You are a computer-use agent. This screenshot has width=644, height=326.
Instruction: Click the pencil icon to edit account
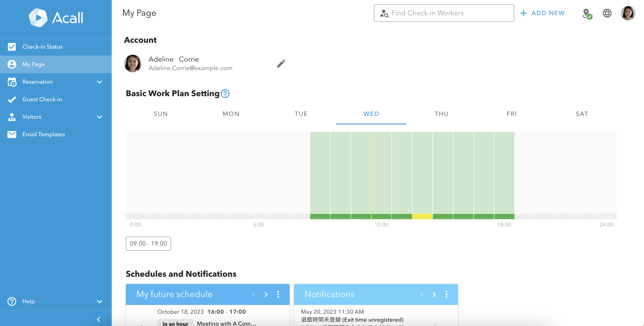[281, 64]
